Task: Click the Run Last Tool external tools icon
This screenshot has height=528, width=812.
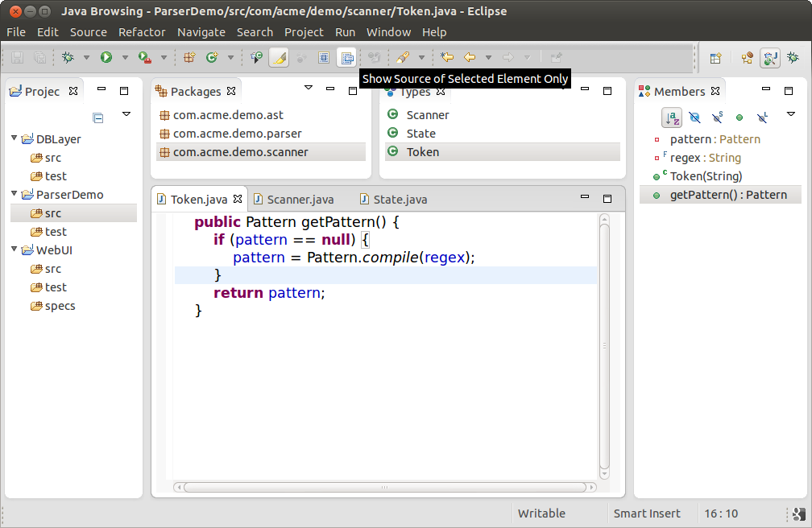Action: [145, 57]
